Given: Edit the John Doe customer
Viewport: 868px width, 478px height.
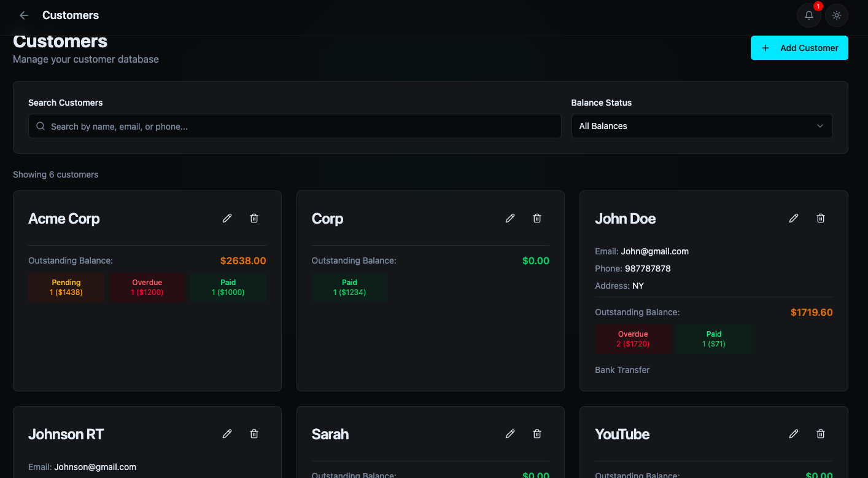Looking at the screenshot, I should coord(794,218).
